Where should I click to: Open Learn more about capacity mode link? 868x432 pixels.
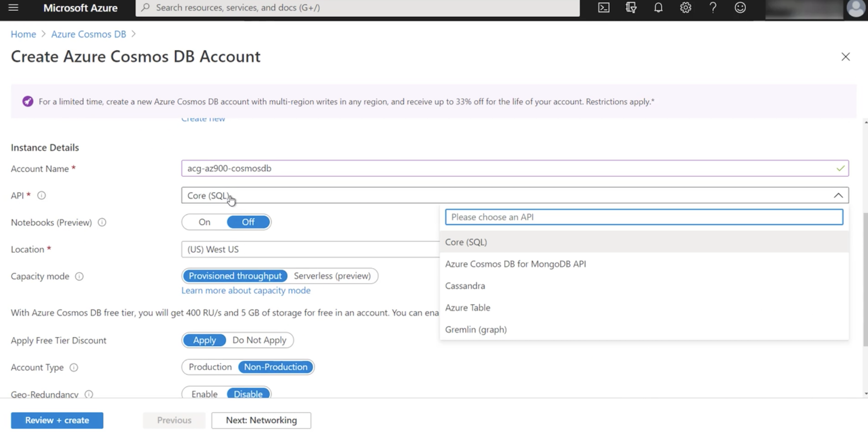[246, 290]
